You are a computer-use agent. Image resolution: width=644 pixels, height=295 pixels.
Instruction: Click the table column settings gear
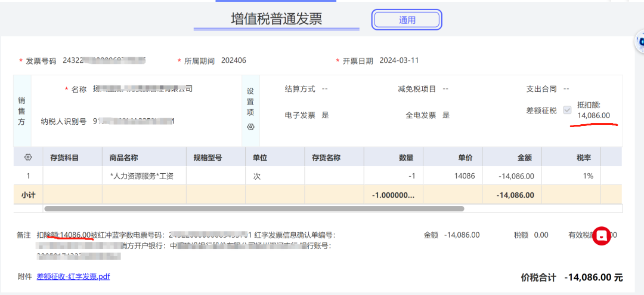28,157
